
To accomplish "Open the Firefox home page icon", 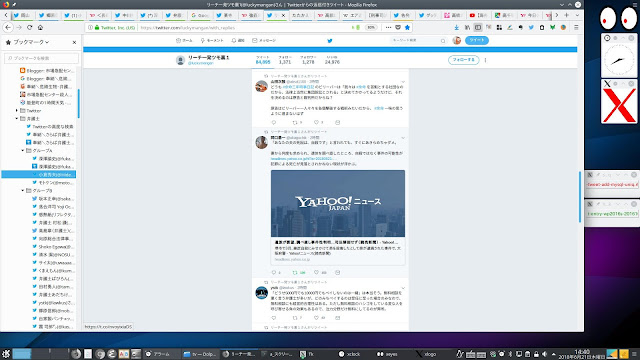I will click(40, 27).
